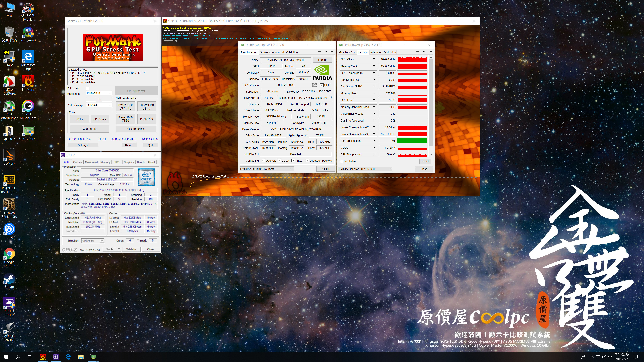
Task: Click Lookup button in GPU-Z
Action: (x=323, y=60)
